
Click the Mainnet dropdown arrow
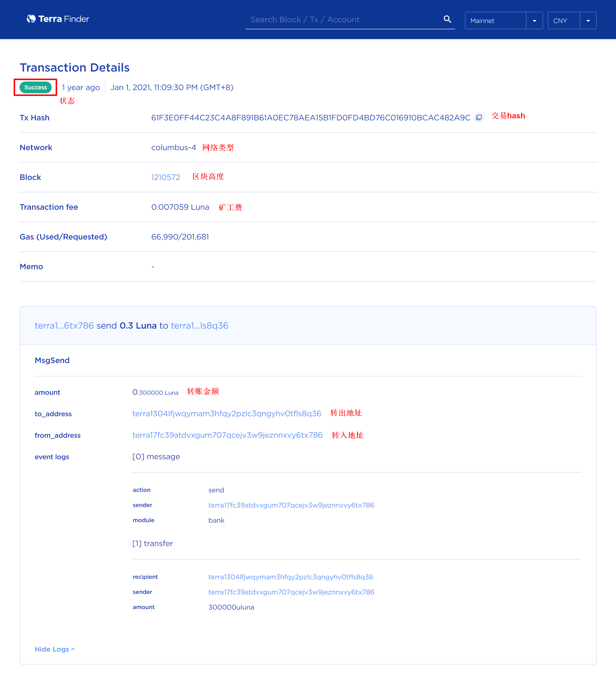tap(534, 21)
